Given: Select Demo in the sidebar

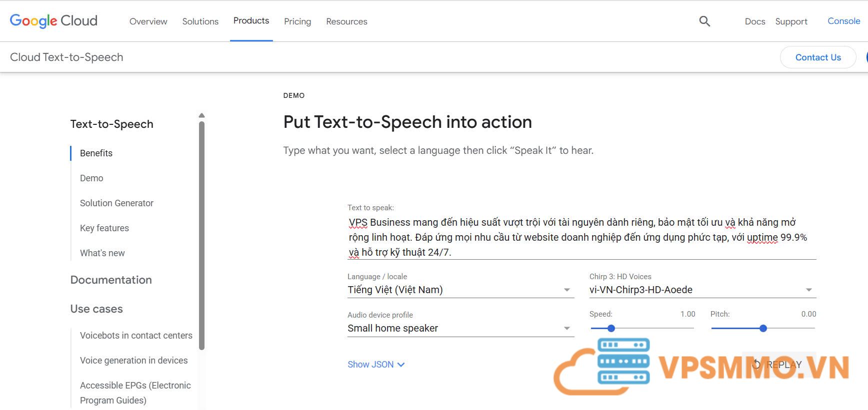Looking at the screenshot, I should pyautogui.click(x=91, y=178).
